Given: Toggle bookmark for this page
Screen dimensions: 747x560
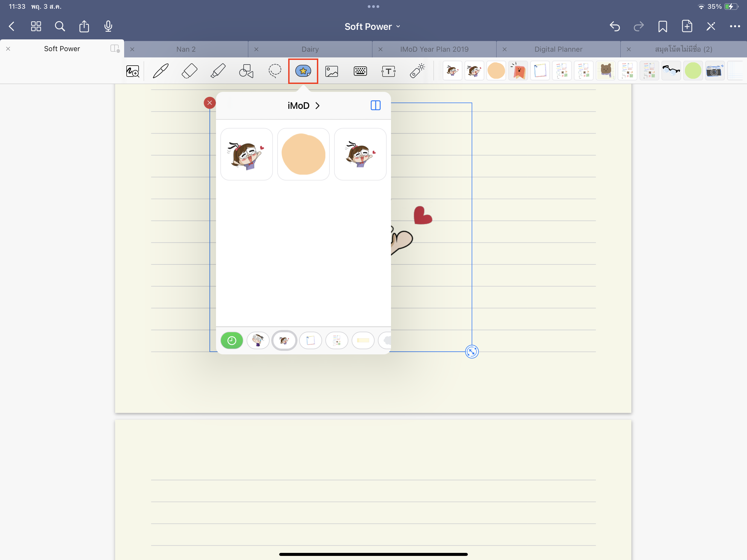Looking at the screenshot, I should pyautogui.click(x=662, y=26).
